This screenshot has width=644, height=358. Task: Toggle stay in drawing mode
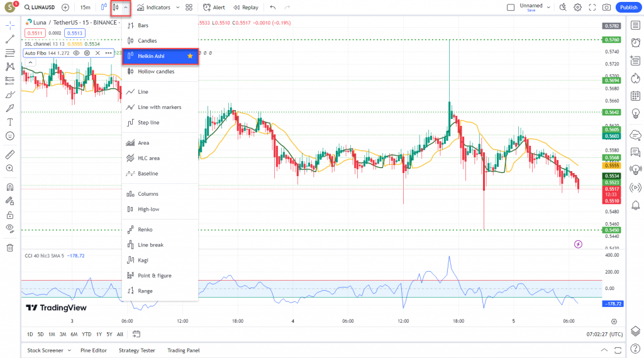pos(10,201)
